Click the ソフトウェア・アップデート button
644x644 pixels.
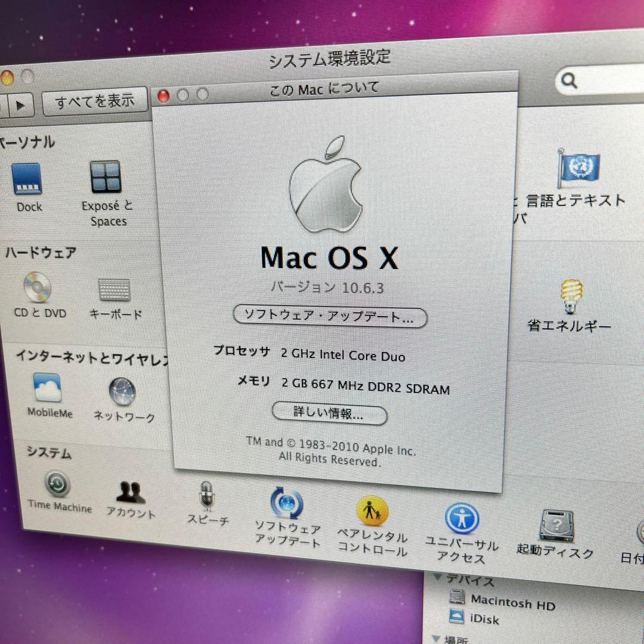(x=330, y=317)
